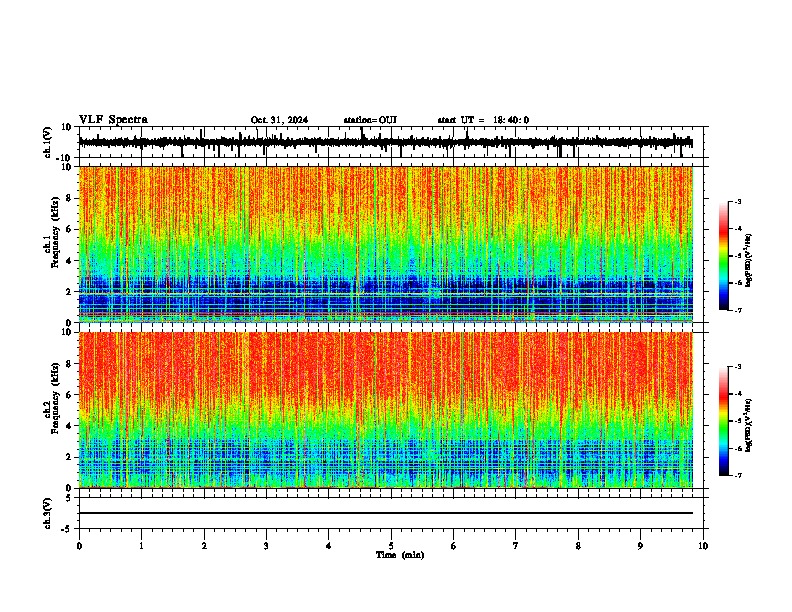792x612 pixels.
Task: Click the "8" kHz tick of ch.1 spectrogram
Action: (70, 198)
